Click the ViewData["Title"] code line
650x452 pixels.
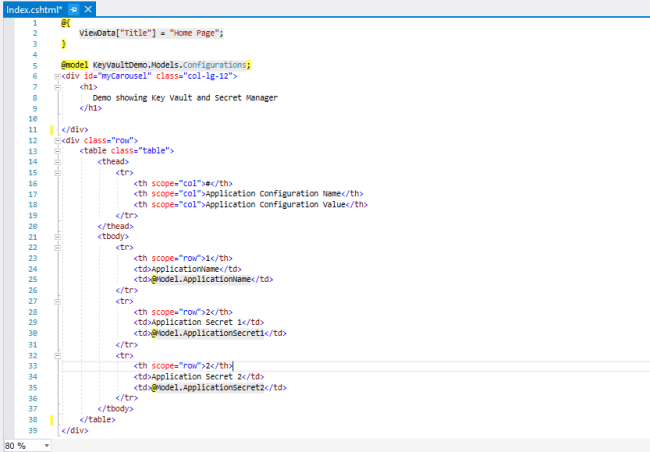tap(151, 33)
